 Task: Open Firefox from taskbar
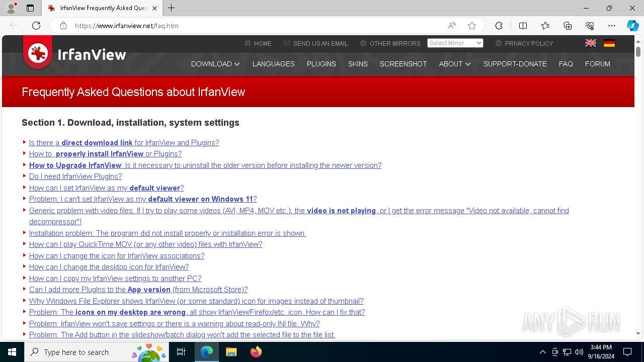click(256, 352)
